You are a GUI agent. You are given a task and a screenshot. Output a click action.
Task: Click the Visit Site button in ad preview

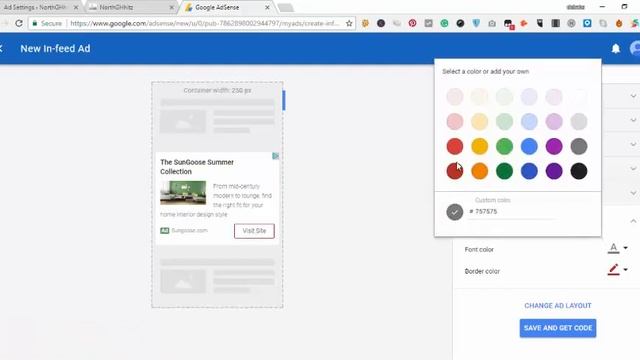(x=254, y=231)
